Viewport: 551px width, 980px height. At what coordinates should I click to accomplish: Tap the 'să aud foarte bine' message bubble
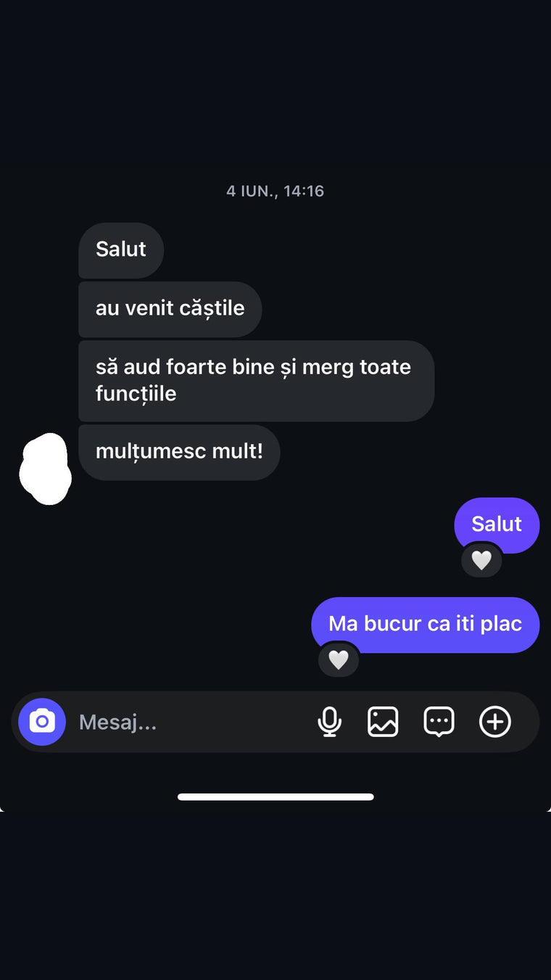click(256, 381)
